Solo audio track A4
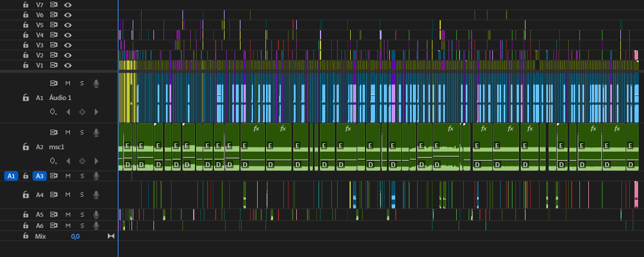Screen dimensions: 644x257 [x=82, y=195]
